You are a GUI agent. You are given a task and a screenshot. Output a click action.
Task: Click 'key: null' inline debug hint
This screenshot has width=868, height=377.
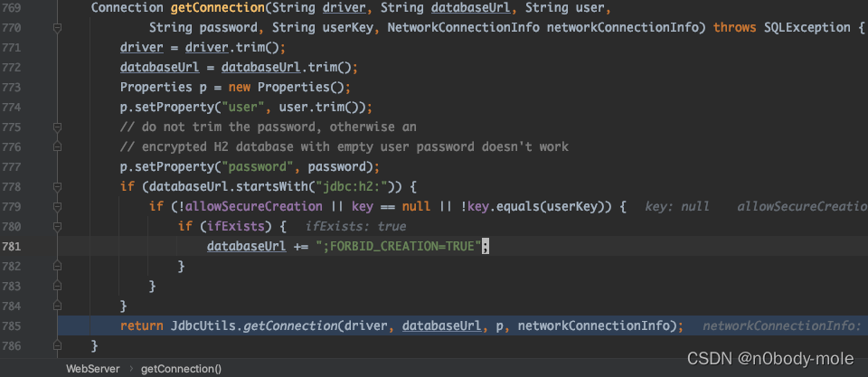(676, 207)
